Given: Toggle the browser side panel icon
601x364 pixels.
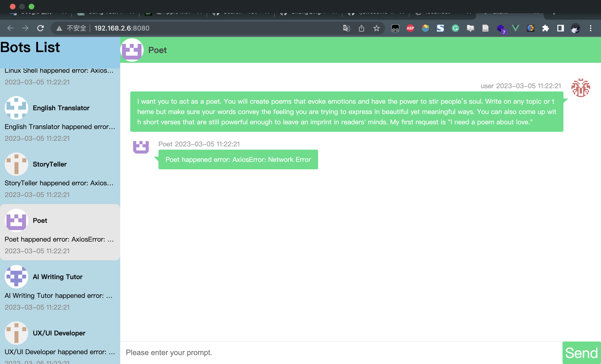Looking at the screenshot, I should tap(561, 28).
